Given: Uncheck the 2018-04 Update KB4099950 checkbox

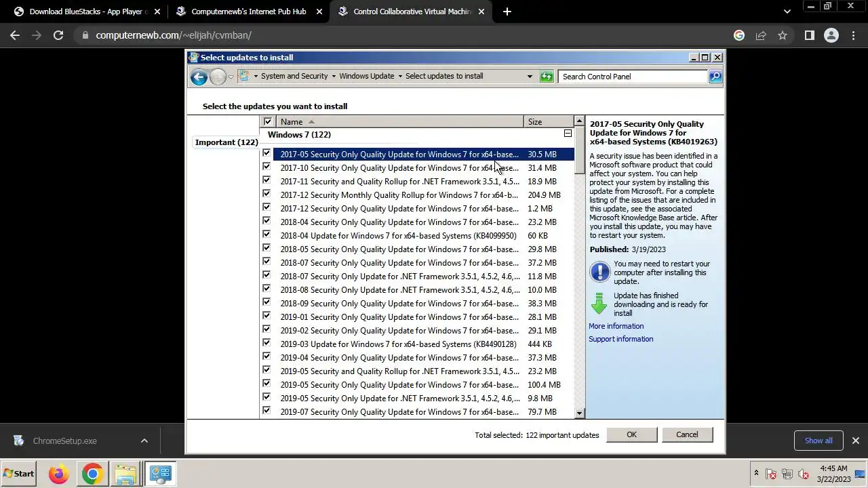Looking at the screenshot, I should pyautogui.click(x=267, y=235).
